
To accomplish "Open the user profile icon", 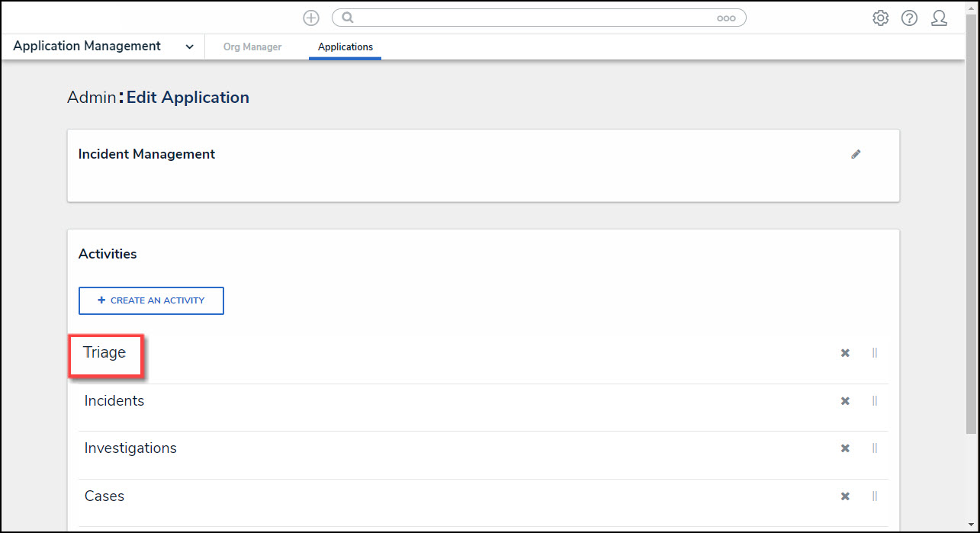I will [939, 18].
